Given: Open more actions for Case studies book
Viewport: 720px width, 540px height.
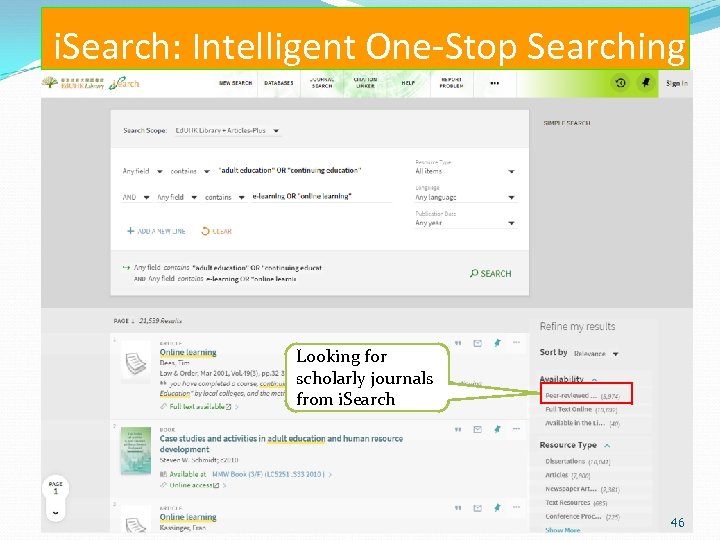Looking at the screenshot, I should (x=516, y=429).
